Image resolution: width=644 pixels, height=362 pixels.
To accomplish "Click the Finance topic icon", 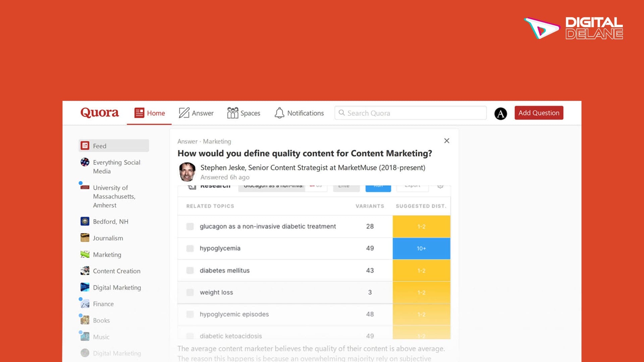I will (85, 304).
